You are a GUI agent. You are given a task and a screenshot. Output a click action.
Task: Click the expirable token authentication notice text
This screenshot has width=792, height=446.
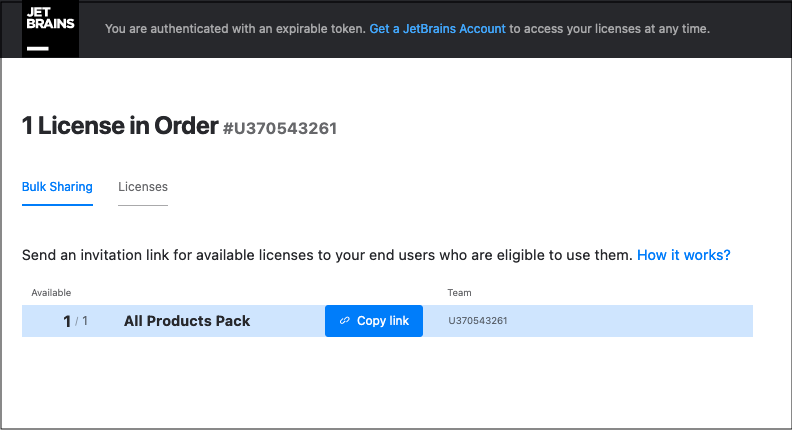(x=235, y=29)
